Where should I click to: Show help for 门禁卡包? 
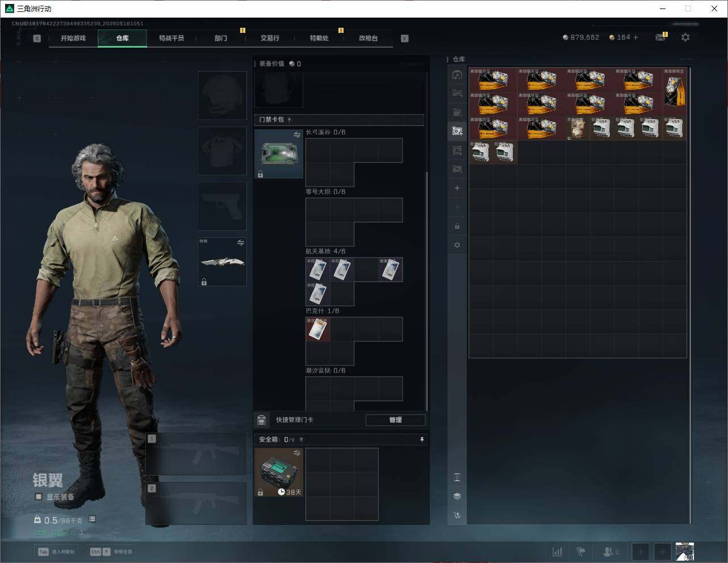[290, 120]
